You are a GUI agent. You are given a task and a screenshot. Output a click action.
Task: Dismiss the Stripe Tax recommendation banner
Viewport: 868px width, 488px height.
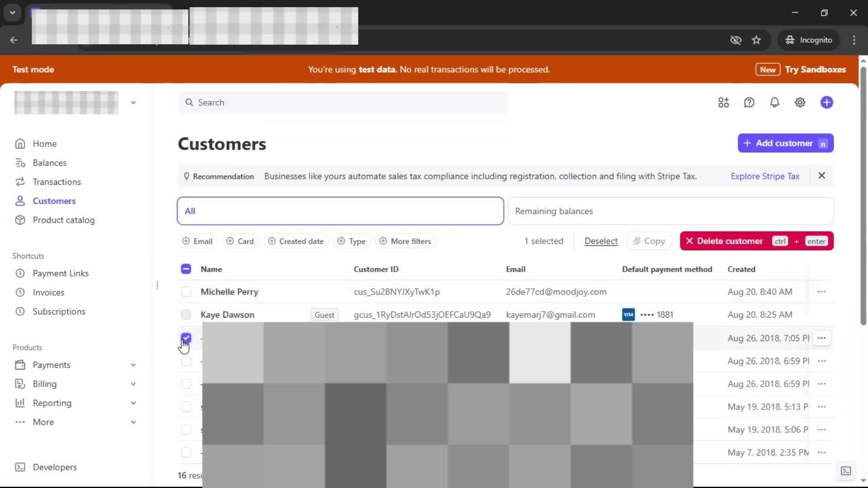[x=821, y=176]
